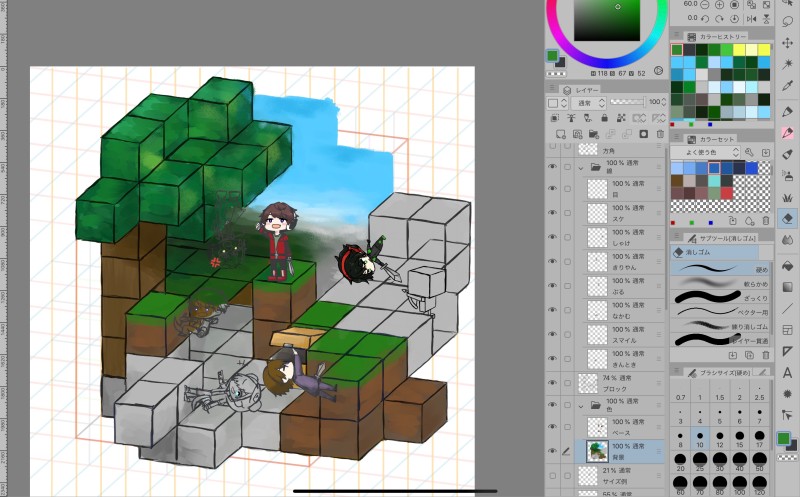Image resolution: width=800 pixels, height=497 pixels.
Task: Choose the ベクター用 eraser sub tool
Action: pyautogui.click(x=720, y=312)
